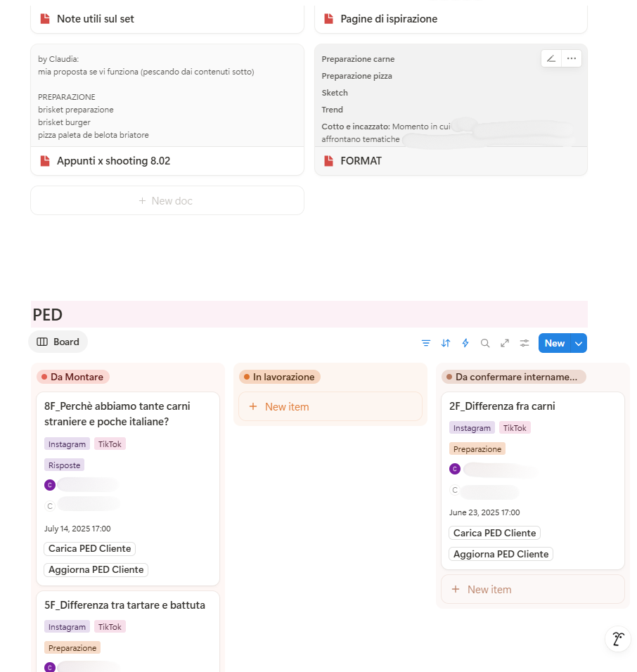Add New item under Da confermare column
Viewport: 637px width, 672px height.
click(533, 590)
